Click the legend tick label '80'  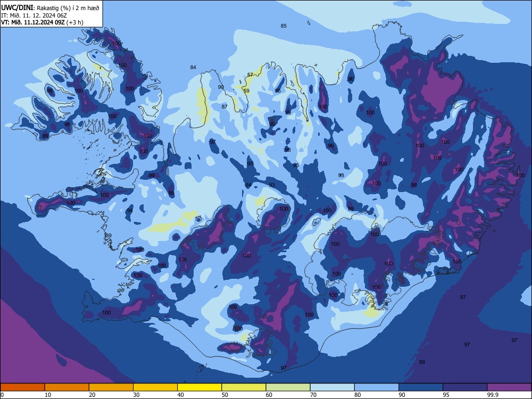click(358, 395)
